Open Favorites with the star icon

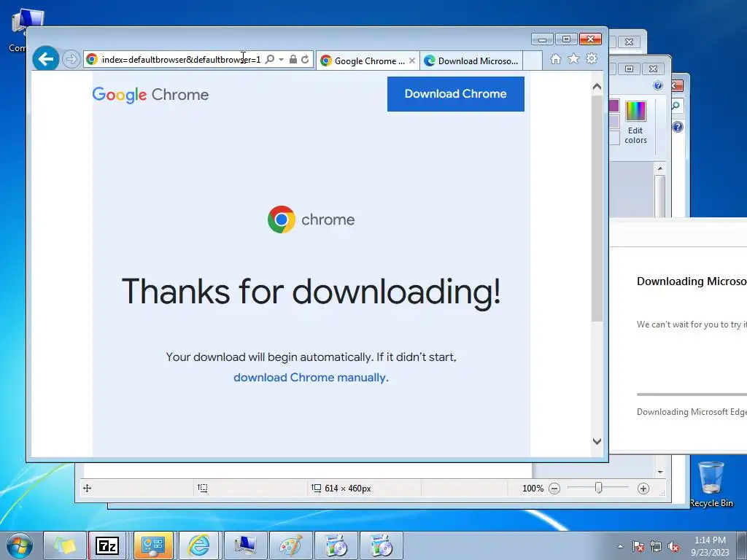click(573, 58)
